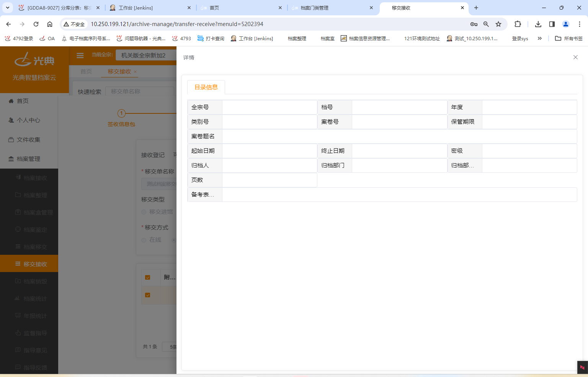Image resolution: width=588 pixels, height=377 pixels.
Task: Open the 打卡查询 bookmark
Action: pos(211,38)
